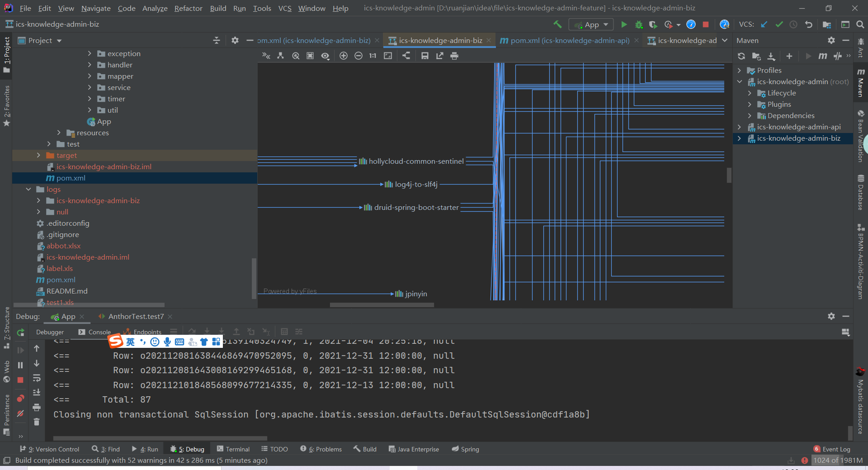This screenshot has width=868, height=470.
Task: Expand the Lifecycle node in Maven
Action: [x=750, y=93]
